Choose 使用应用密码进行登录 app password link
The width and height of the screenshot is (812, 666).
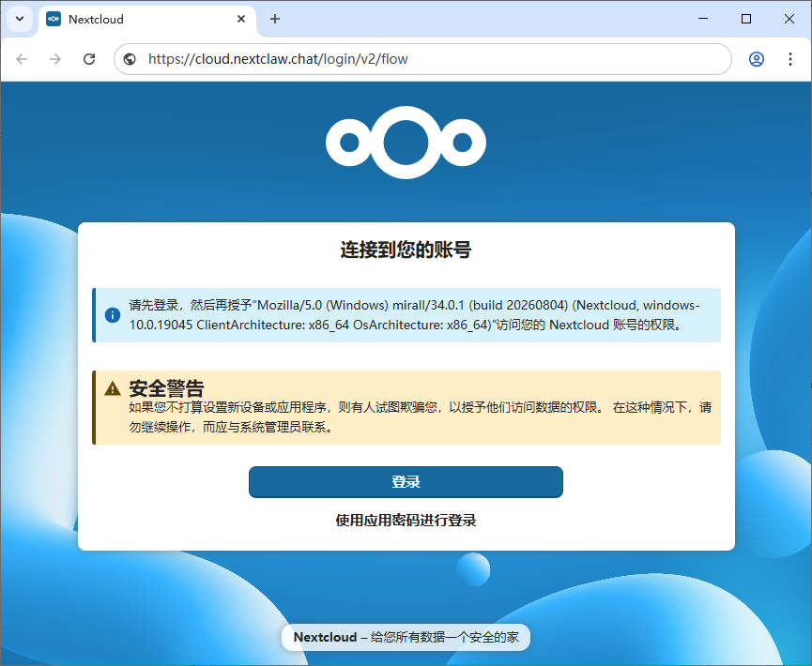click(406, 520)
